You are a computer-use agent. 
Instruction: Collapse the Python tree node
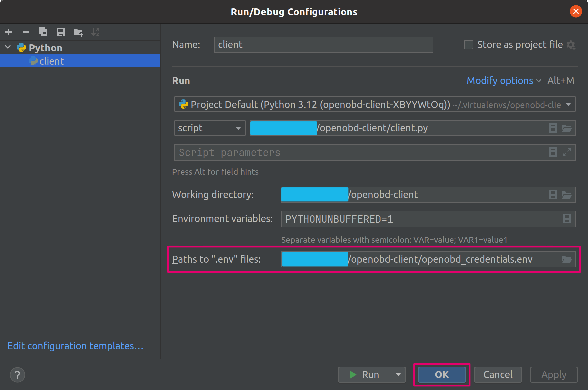point(7,47)
